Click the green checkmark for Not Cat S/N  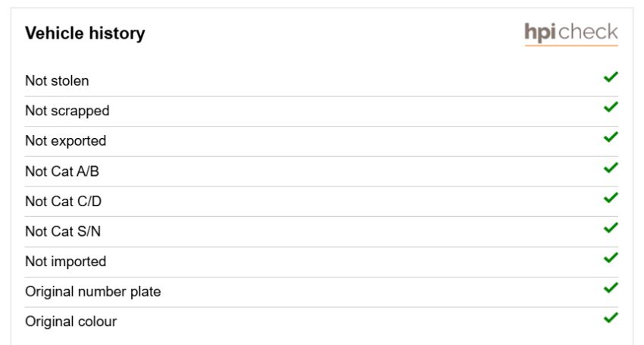[611, 227]
